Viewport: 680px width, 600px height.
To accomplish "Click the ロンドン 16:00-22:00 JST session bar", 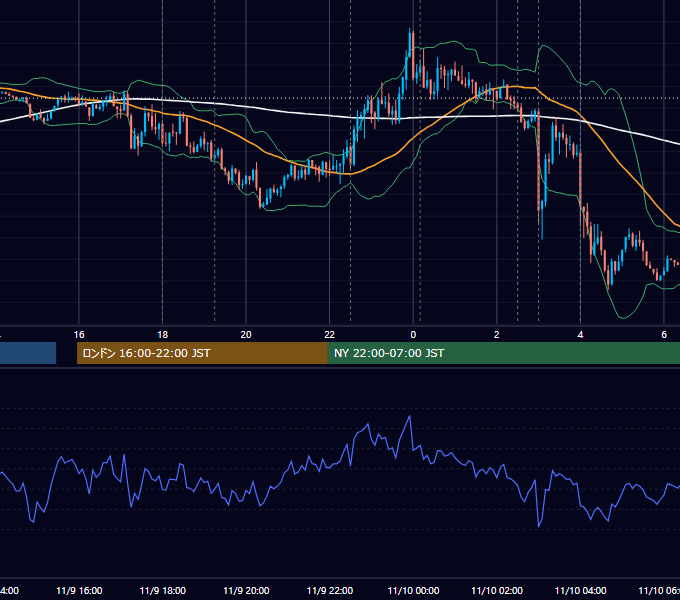I will click(202, 353).
